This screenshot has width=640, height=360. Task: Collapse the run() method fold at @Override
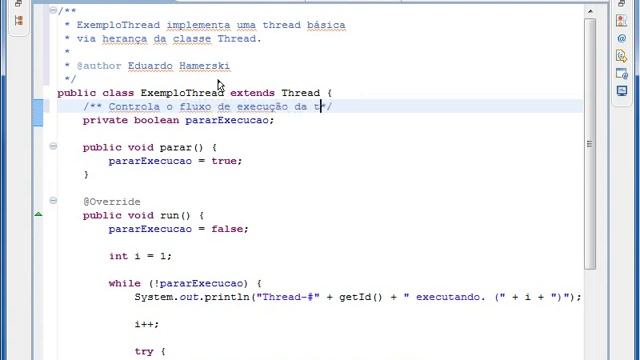pos(53,200)
